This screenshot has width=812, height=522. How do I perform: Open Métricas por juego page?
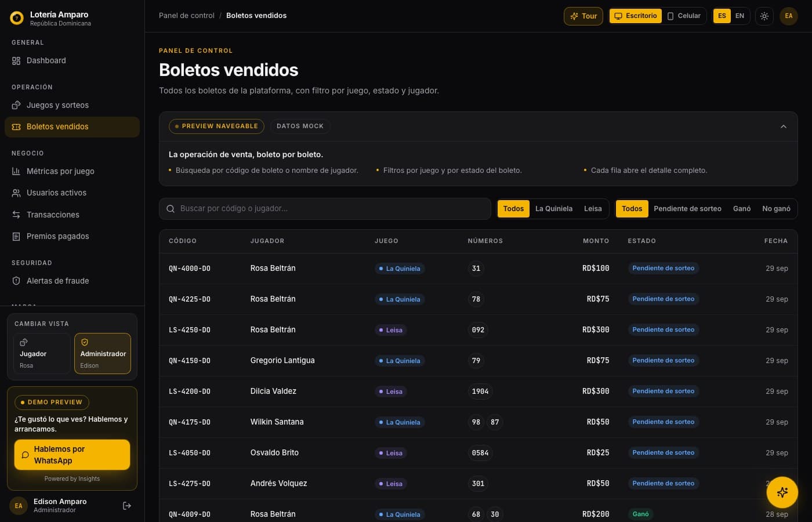72,171
